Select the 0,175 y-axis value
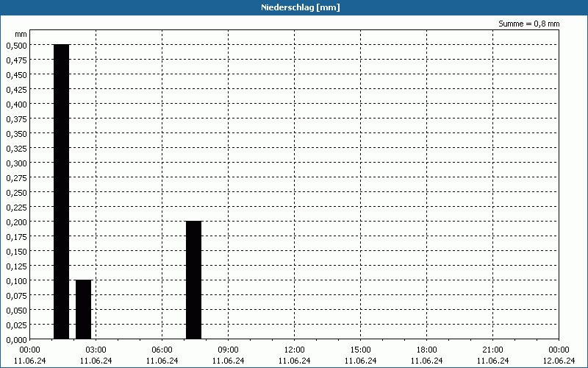 [x=17, y=237]
